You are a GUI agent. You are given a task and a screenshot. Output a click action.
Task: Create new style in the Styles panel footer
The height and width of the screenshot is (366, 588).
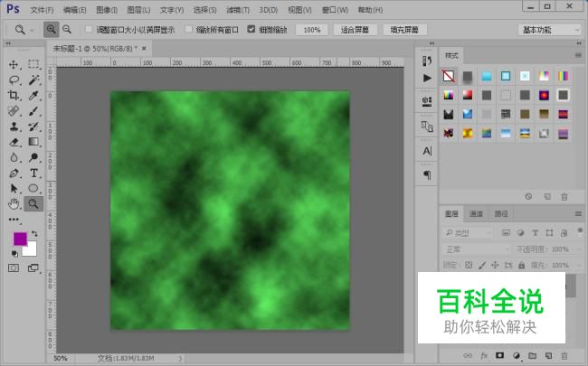click(547, 196)
